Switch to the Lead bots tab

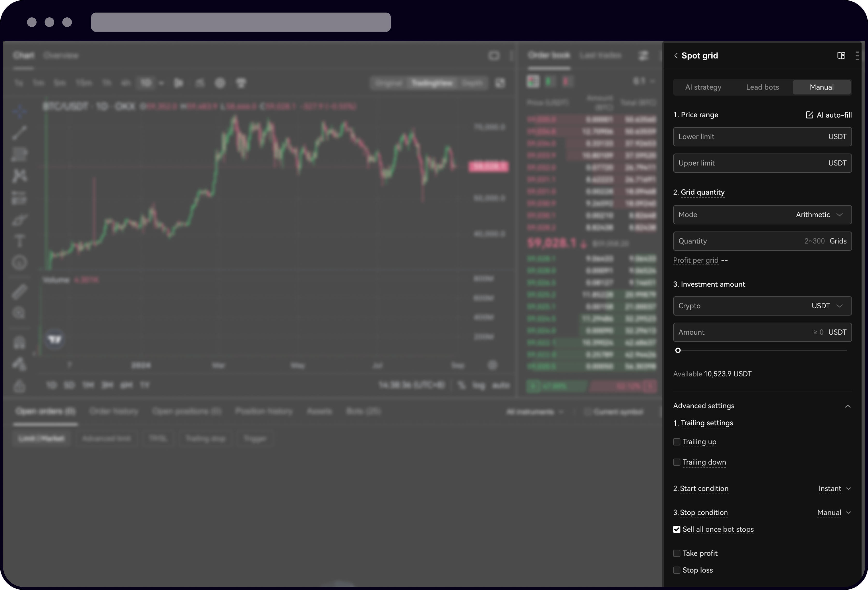[x=762, y=88]
